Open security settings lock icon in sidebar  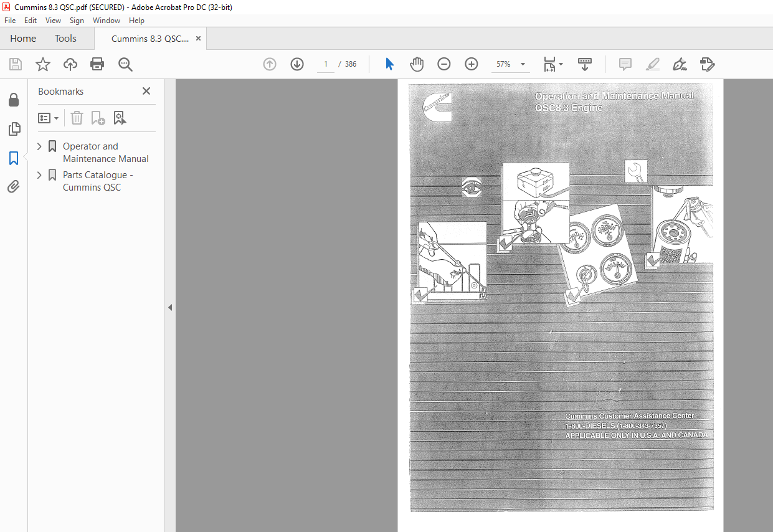click(x=14, y=100)
